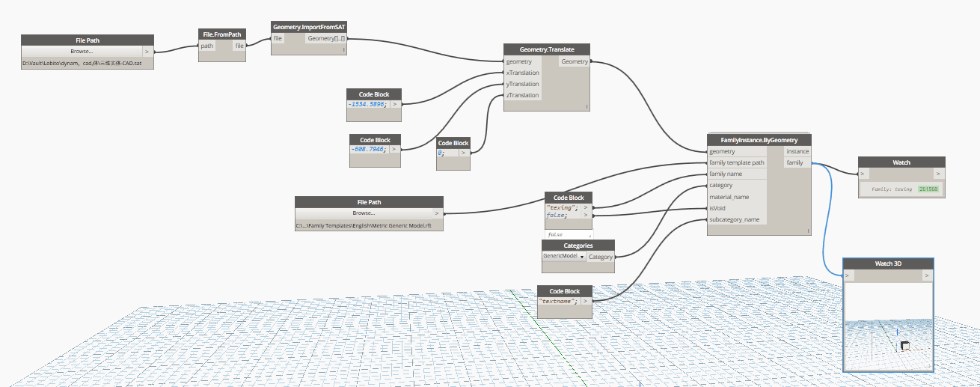The image size is (980, 387).
Task: Click lacing indicator on FamilyInstance.ByGeometry node
Action: pyautogui.click(x=807, y=231)
